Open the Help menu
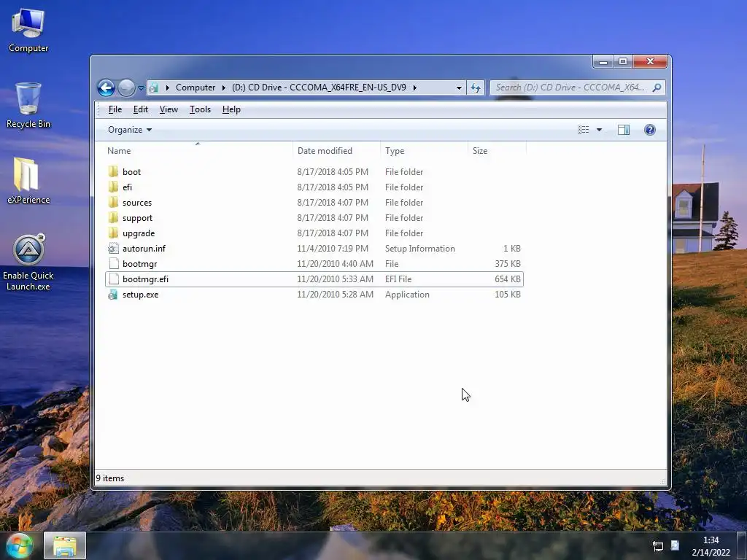This screenshot has height=560, width=747. pos(231,109)
